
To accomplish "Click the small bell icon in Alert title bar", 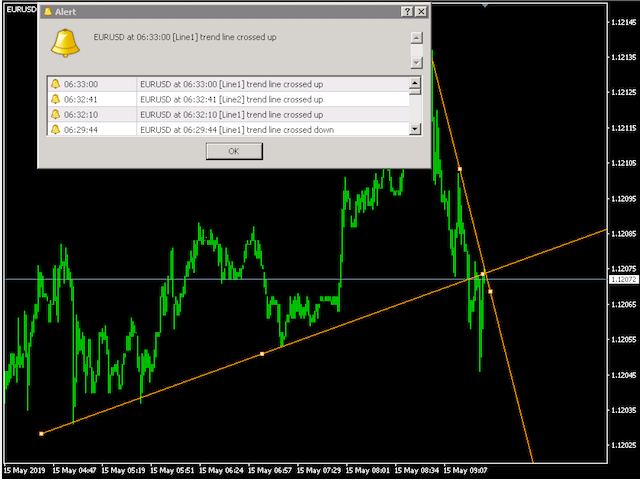I will tap(48, 11).
